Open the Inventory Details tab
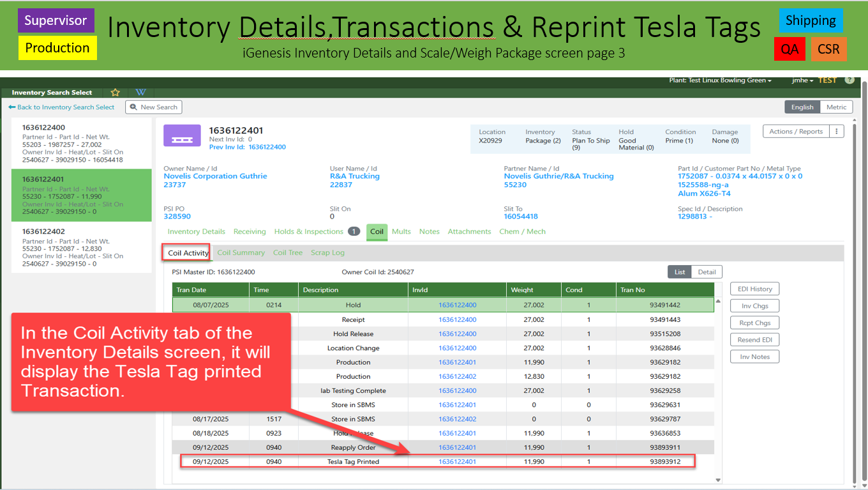This screenshot has height=490, width=868. pyautogui.click(x=196, y=231)
